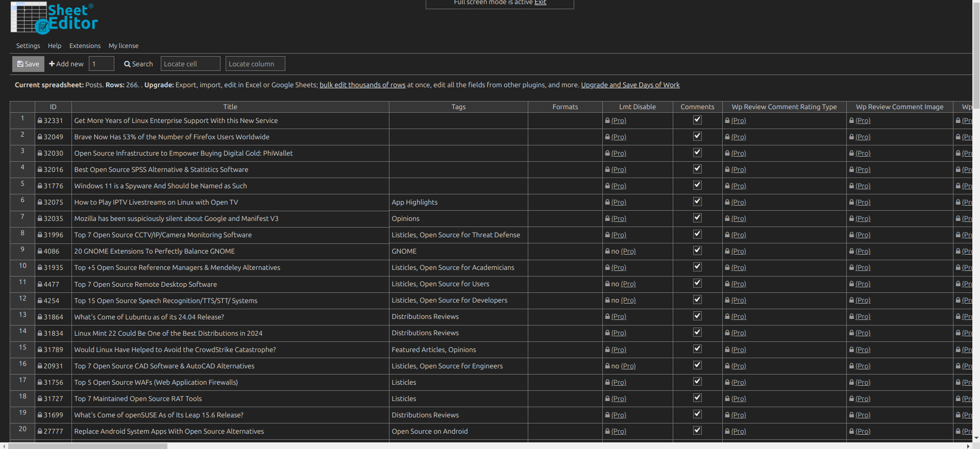Click the lock icon in Lmt Disable row 9
Image resolution: width=980 pixels, height=449 pixels.
point(607,252)
